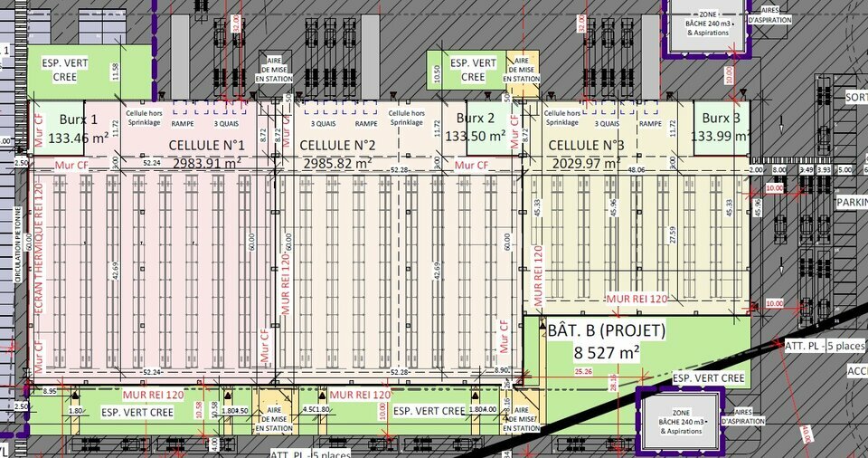Screen dimensions: 868x458
Task: Select the CELLULE N°1 title text
Action: coord(208,145)
